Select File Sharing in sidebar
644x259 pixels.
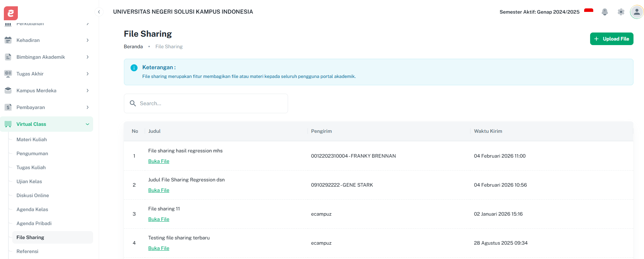pos(52,237)
